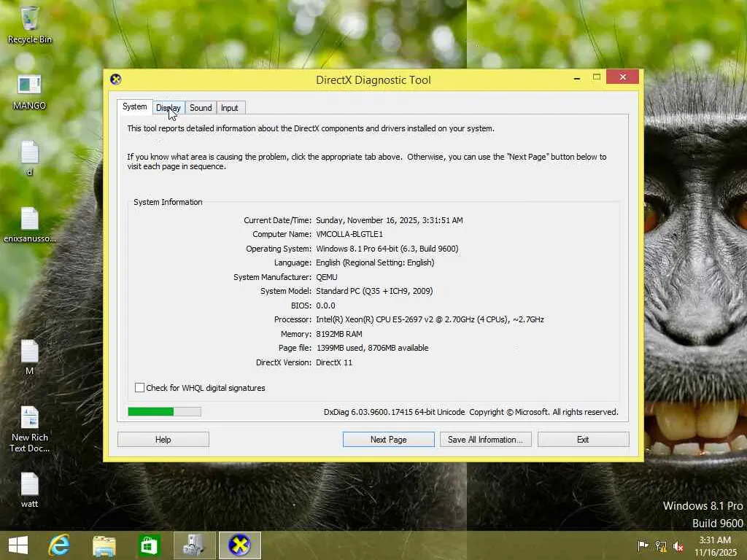This screenshot has width=747, height=560.
Task: Switch to the Display tab
Action: (169, 108)
